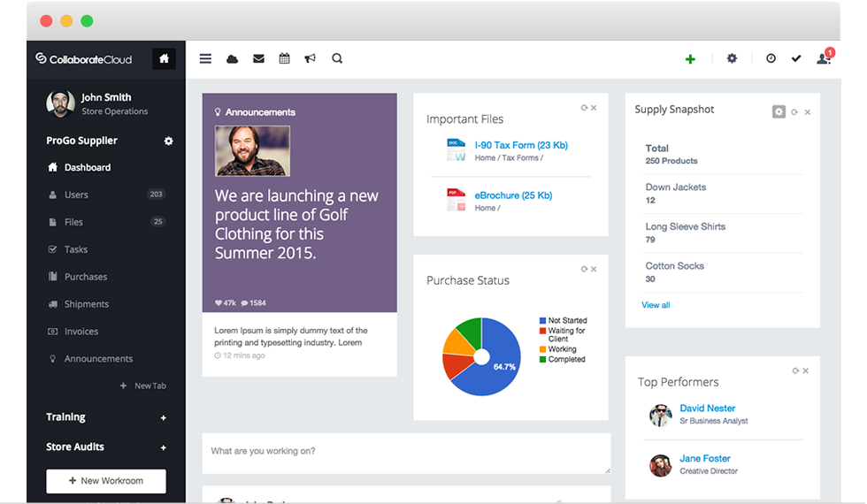The width and height of the screenshot is (867, 504).
Task: Click the Down Jackets row
Action: click(724, 194)
